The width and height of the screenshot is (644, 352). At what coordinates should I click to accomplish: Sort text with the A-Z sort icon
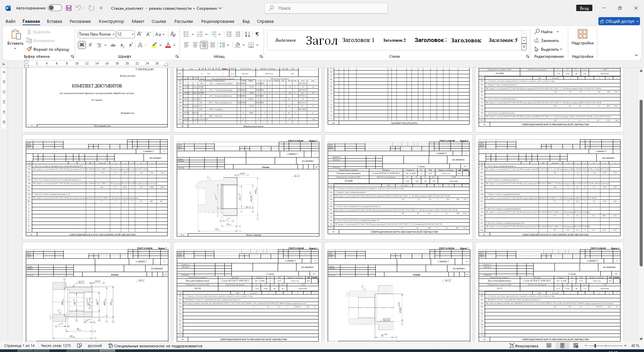[x=248, y=34]
